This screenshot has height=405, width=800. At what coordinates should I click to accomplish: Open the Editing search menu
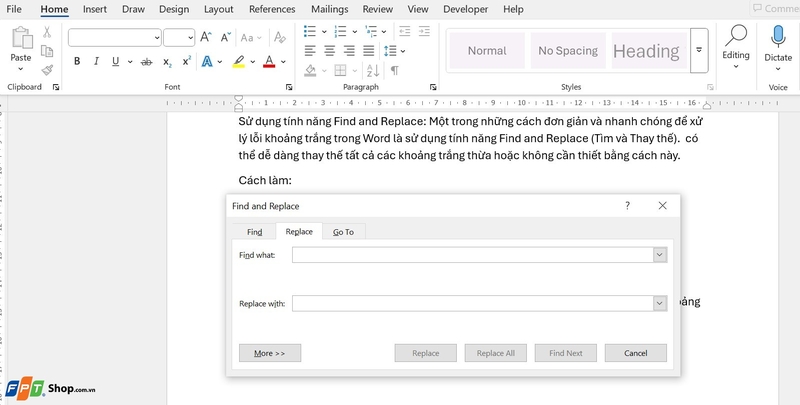[736, 47]
